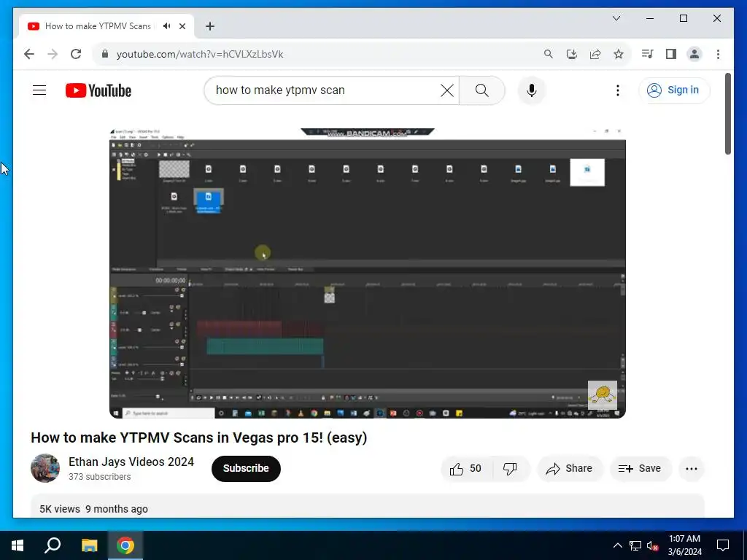Image resolution: width=747 pixels, height=560 pixels.
Task: Open a new Chrome tab
Action: (x=210, y=26)
